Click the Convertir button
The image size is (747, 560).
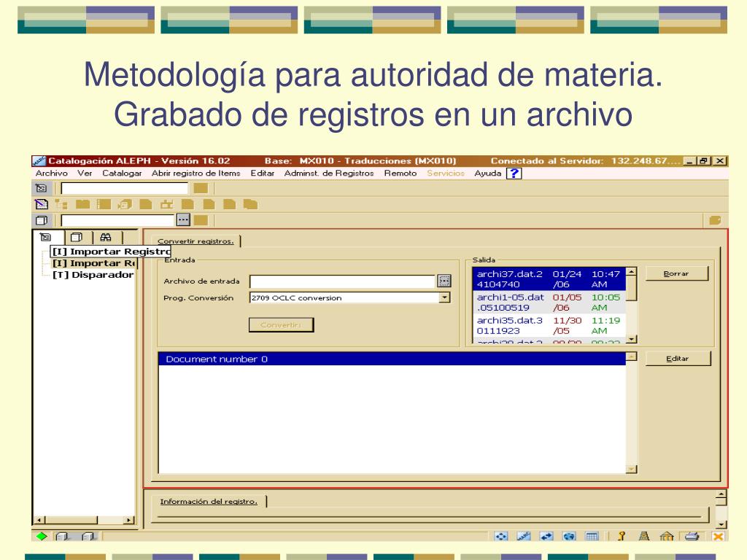pyautogui.click(x=281, y=324)
